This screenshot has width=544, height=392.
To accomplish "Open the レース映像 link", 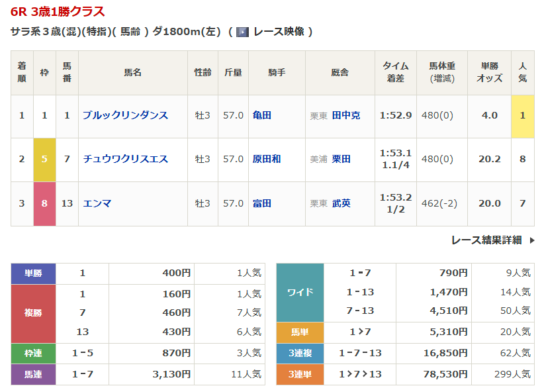I will click(278, 32).
